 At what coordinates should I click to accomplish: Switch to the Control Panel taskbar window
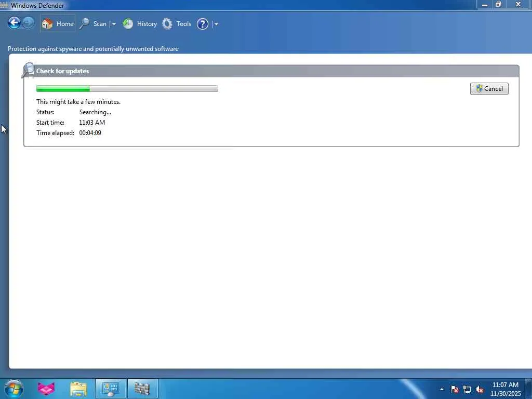(110, 389)
